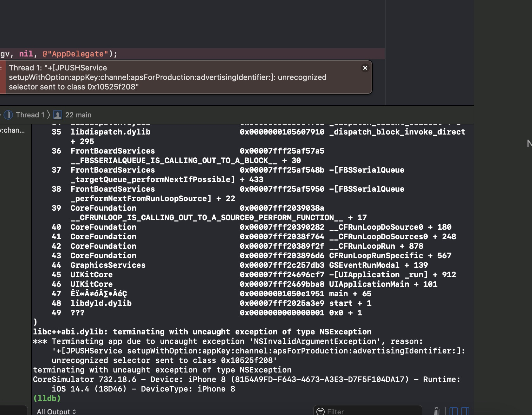Open the All Output dropdown
Image resolution: width=532 pixels, height=415 pixels.
pyautogui.click(x=56, y=412)
